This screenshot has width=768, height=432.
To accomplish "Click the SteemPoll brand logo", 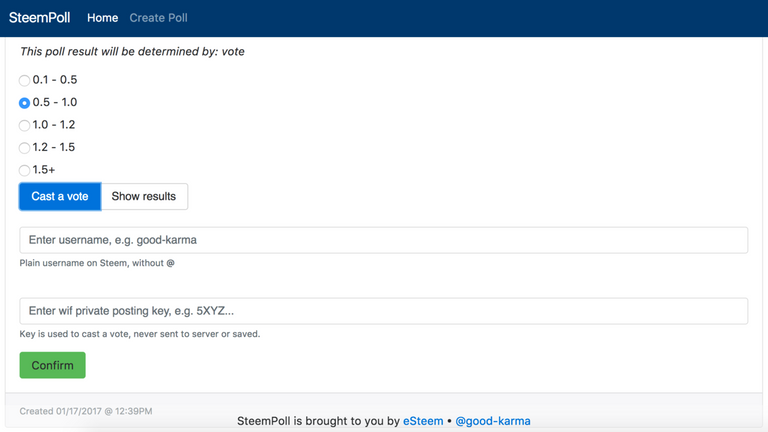I will pos(39,18).
